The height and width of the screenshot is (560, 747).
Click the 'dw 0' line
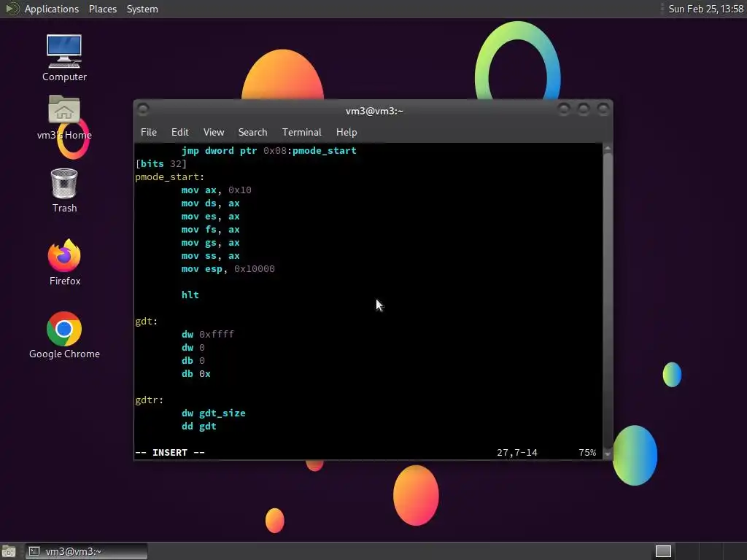click(193, 348)
